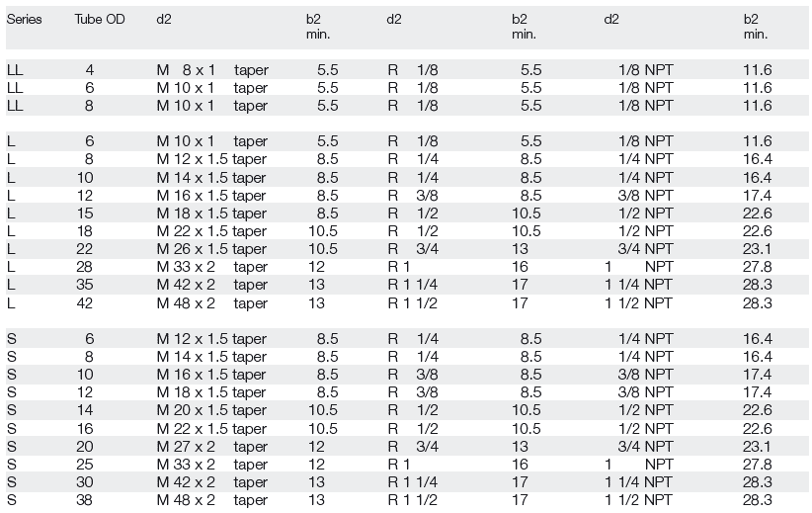Click tube OD 38 in the S series
Viewport: 812px width, 513px height.
point(84,500)
